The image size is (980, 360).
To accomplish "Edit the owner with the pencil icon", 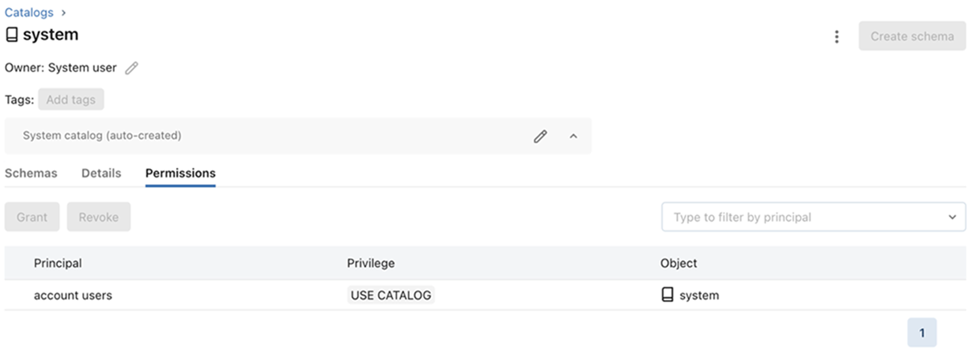I will pyautogui.click(x=132, y=68).
